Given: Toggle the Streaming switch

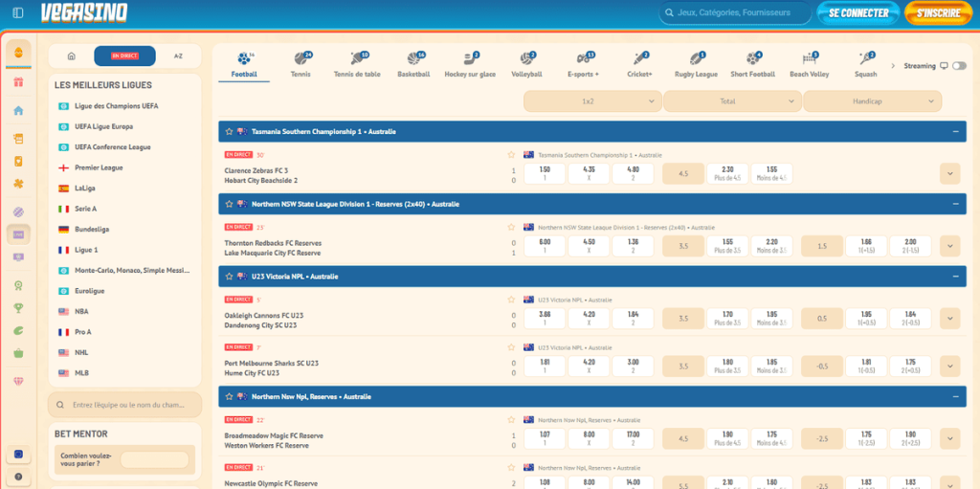Looking at the screenshot, I should pos(959,66).
